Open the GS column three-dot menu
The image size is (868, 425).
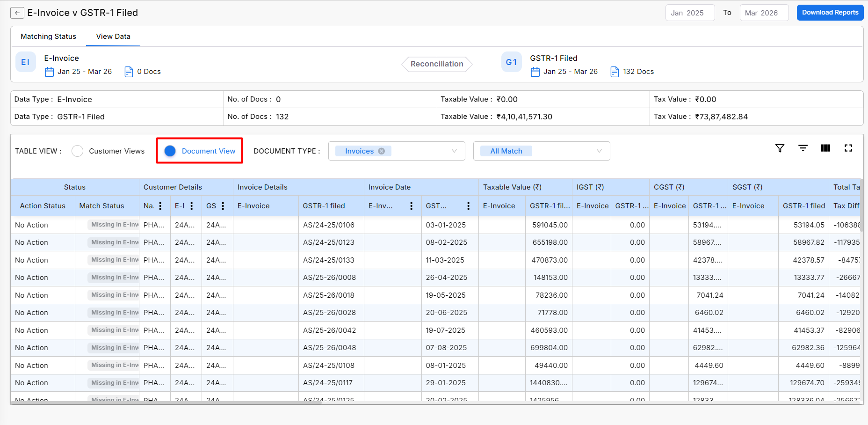[x=223, y=206]
